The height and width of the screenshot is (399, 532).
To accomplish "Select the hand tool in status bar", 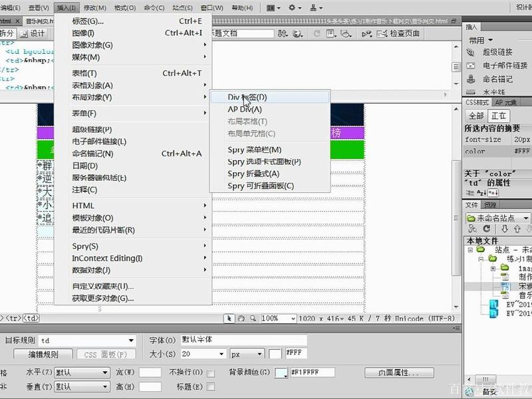I will click(x=241, y=319).
